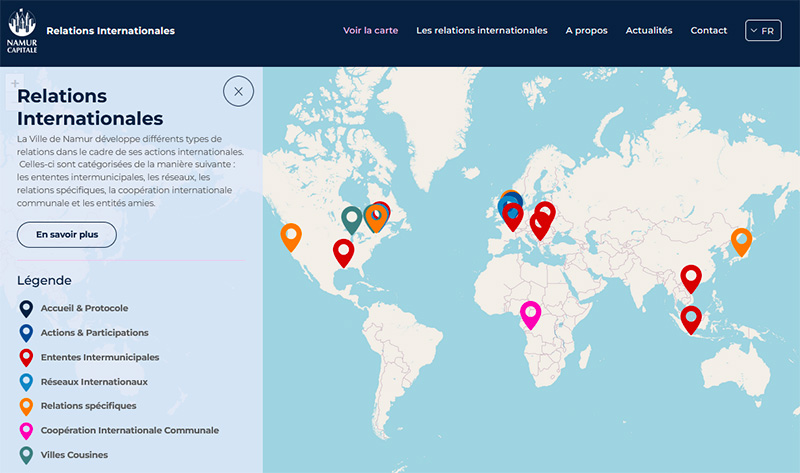The image size is (800, 473).
Task: Open the Actualités menu item
Action: click(x=649, y=31)
